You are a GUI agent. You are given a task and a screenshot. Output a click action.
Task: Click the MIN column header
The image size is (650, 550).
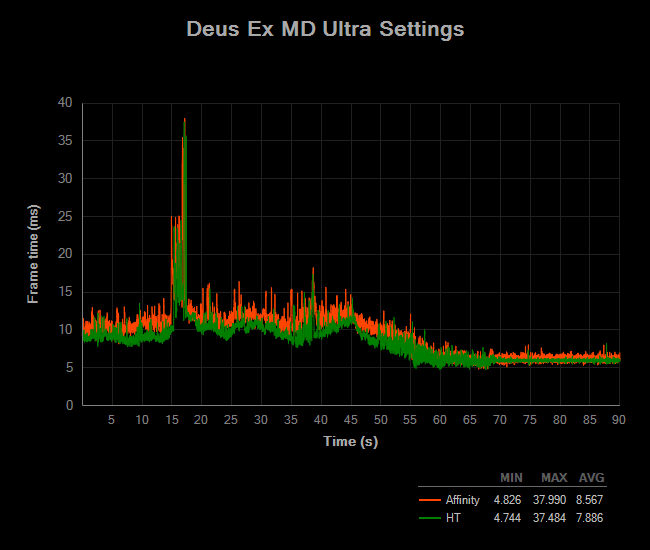(x=511, y=478)
